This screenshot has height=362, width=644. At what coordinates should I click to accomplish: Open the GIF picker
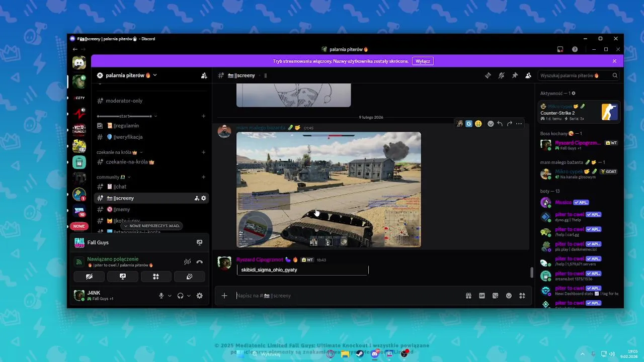point(482,296)
